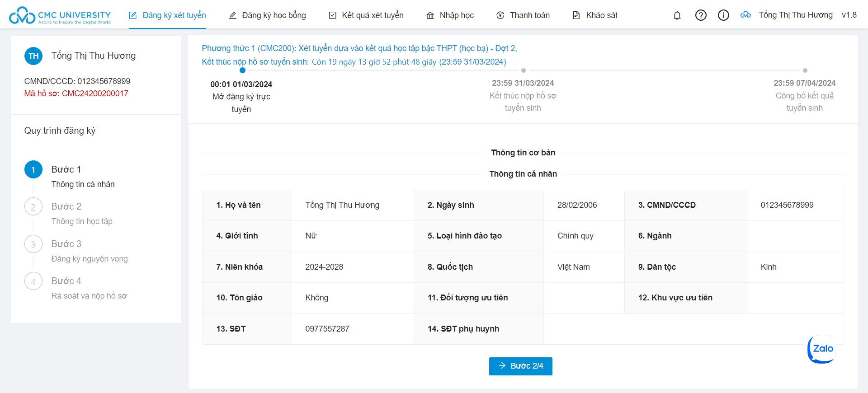Click the nationality value Việt Nam
This screenshot has height=393, width=868.
click(x=574, y=267)
